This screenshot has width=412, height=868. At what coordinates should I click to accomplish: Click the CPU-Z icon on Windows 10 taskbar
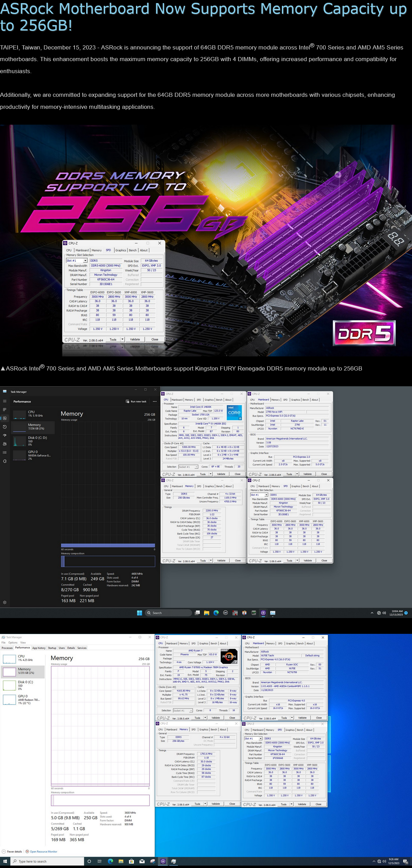point(163,861)
